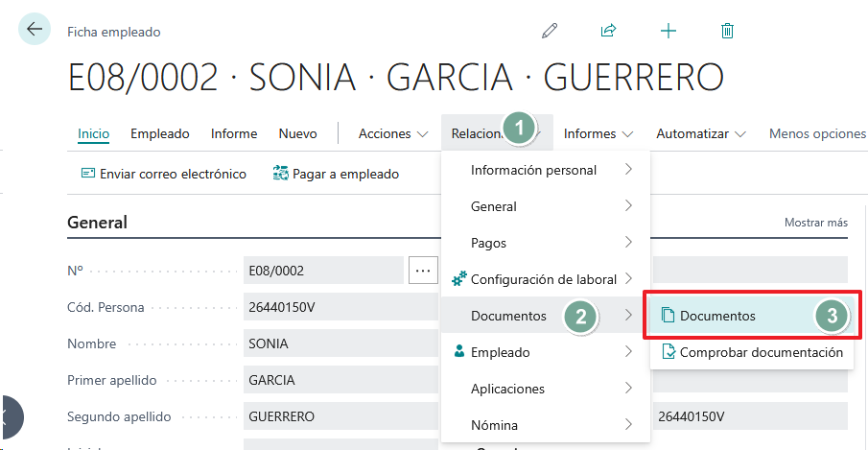Viewport: 868px width, 450px height.
Task: Click the Nº field containing E08/0002
Action: 323,271
